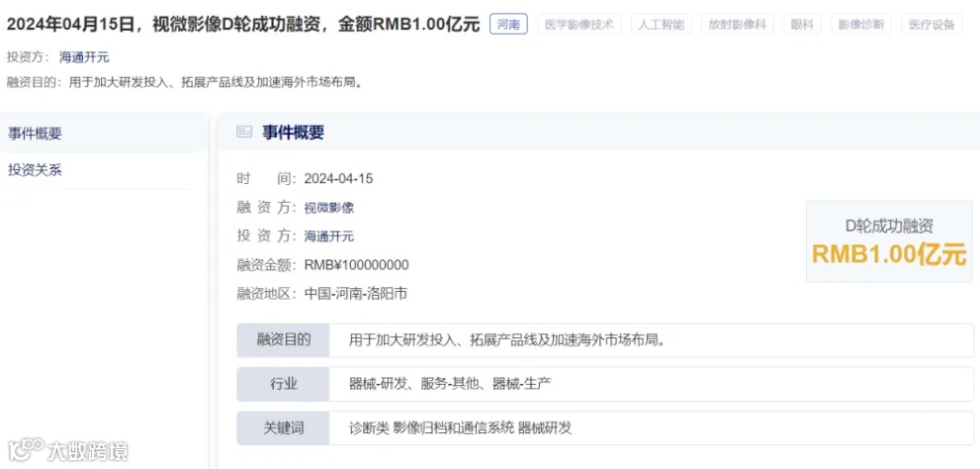Click the 放射影像科 tag
The image size is (980, 469).
click(738, 25)
